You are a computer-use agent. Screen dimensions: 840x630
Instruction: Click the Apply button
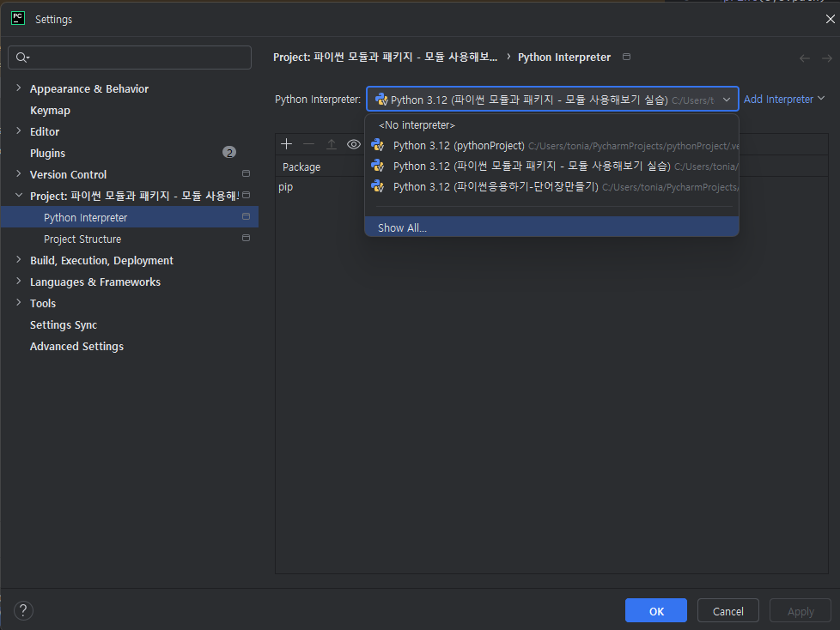800,611
